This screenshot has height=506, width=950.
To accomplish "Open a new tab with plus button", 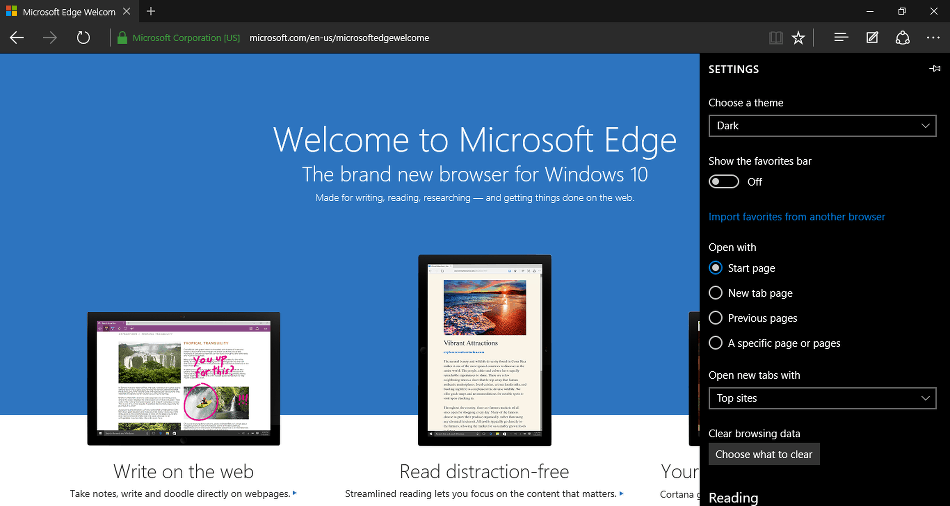I will (x=151, y=11).
